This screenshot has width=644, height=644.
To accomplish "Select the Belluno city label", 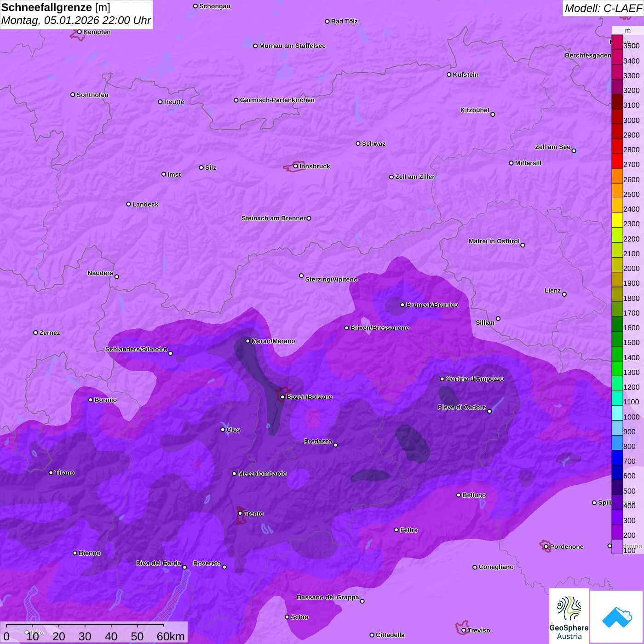I will pos(474,495).
